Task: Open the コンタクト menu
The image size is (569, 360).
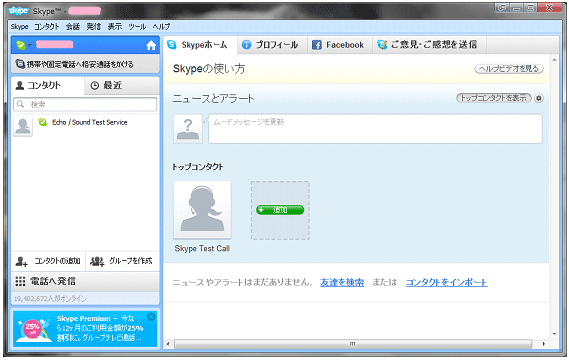Action: pyautogui.click(x=46, y=26)
